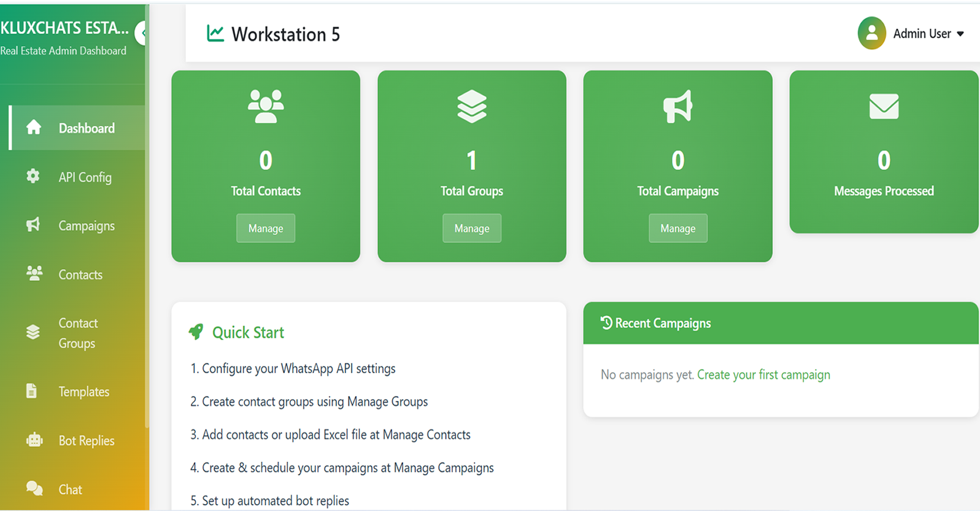Click the 'Real Estate Admin Dashboard' subtitle
Image resolution: width=980 pixels, height=512 pixels.
(x=63, y=51)
